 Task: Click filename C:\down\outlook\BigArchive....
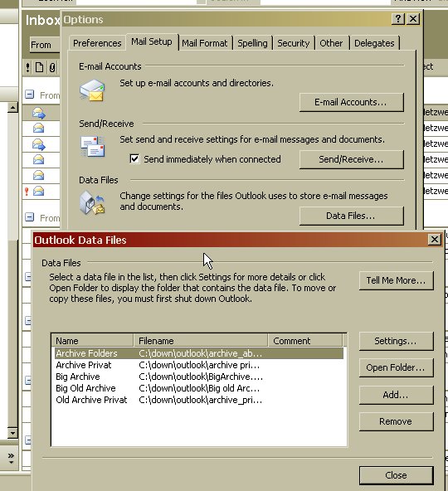click(201, 377)
